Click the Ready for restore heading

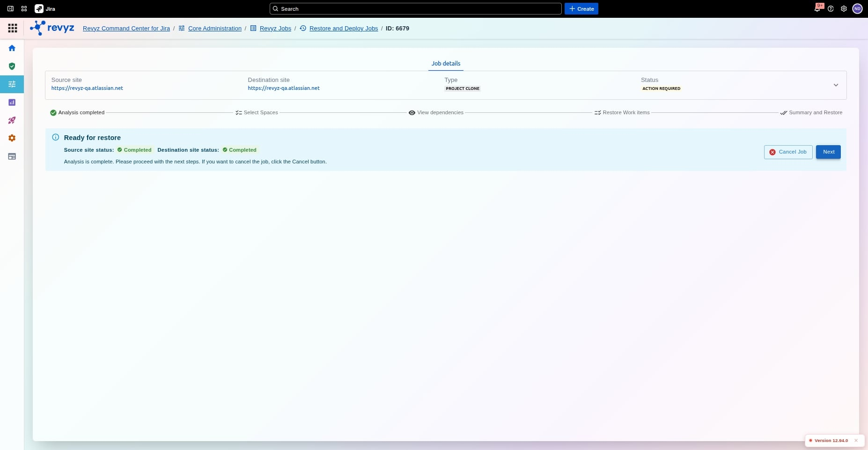[92, 138]
